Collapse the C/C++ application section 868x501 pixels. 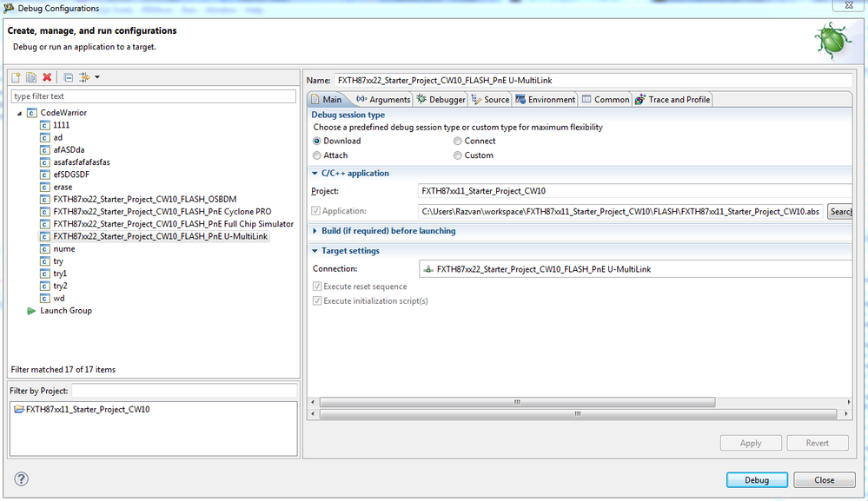click(x=315, y=174)
